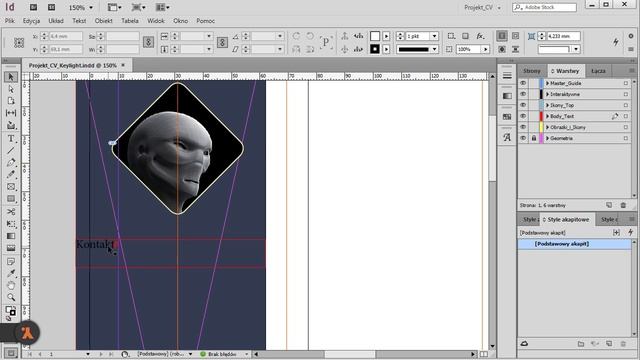Open the Plik menu
This screenshot has width=640, height=360.
[9, 20]
